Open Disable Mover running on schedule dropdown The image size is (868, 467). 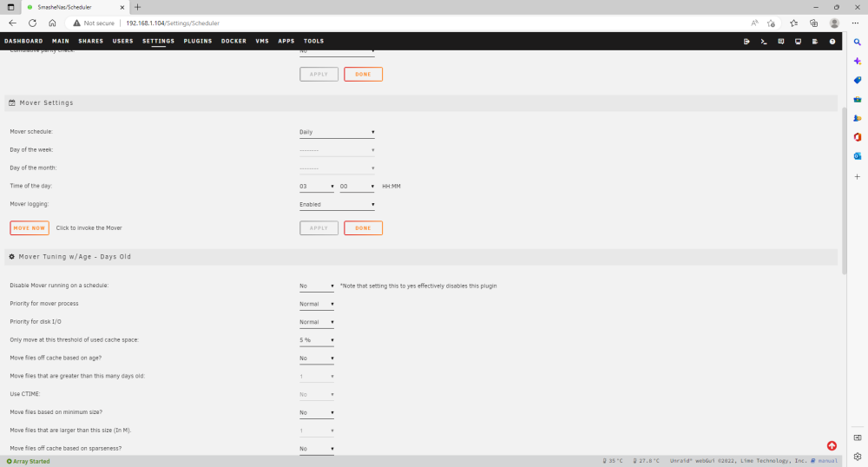[317, 286]
